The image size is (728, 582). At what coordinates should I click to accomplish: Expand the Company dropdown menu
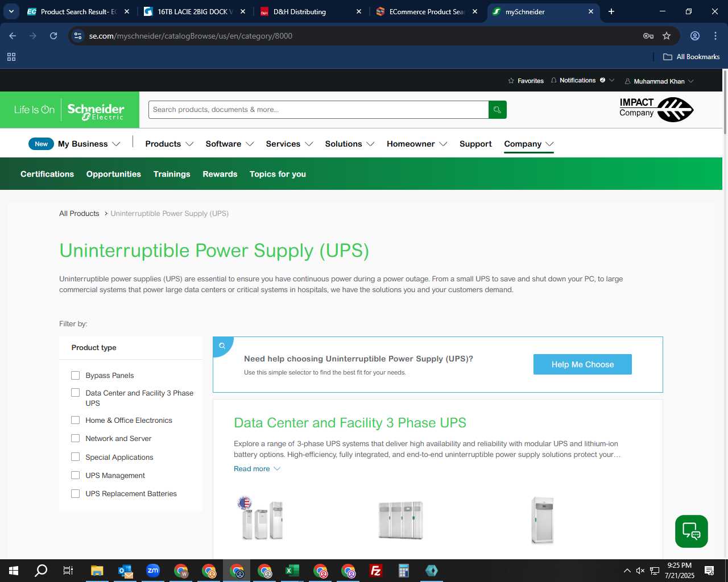pyautogui.click(x=529, y=144)
